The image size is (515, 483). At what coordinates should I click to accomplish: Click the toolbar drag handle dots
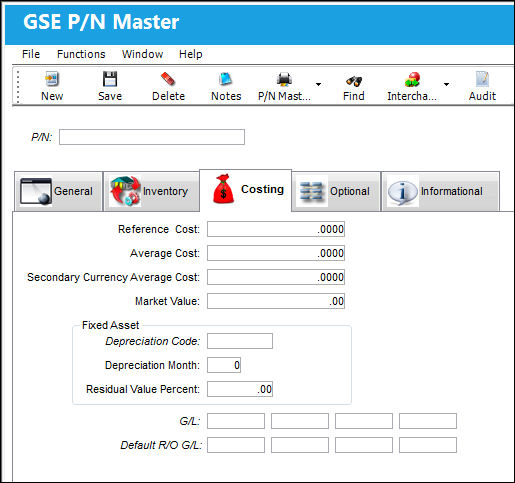18,87
